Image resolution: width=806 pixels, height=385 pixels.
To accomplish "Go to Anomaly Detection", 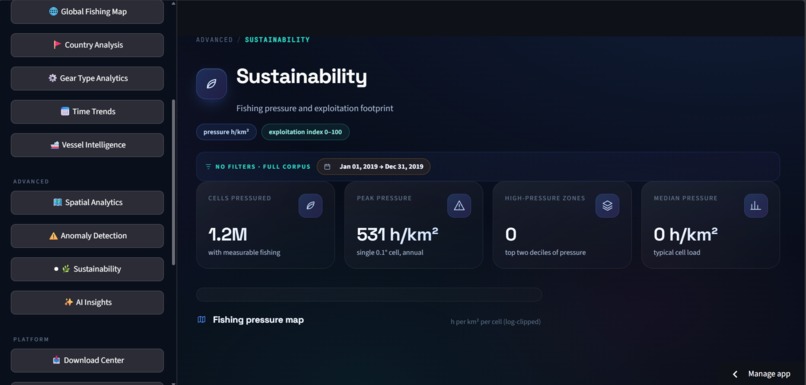I will coord(87,236).
